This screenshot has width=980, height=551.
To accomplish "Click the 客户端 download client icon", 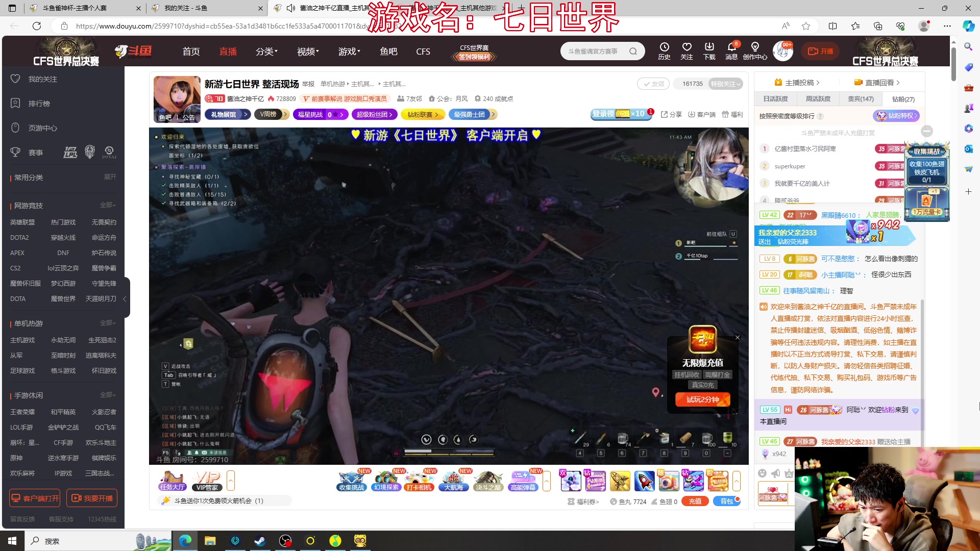I will coord(702,114).
